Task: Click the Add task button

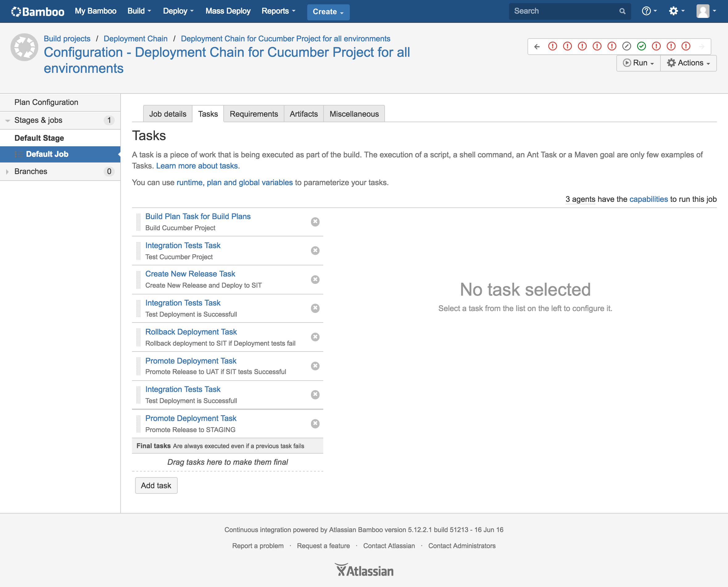Action: click(x=156, y=485)
